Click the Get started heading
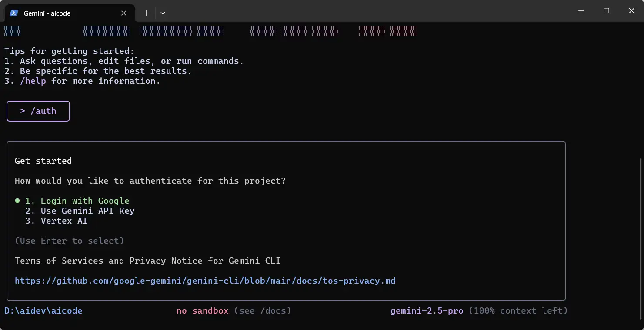Image resolution: width=644 pixels, height=330 pixels. (x=43, y=161)
